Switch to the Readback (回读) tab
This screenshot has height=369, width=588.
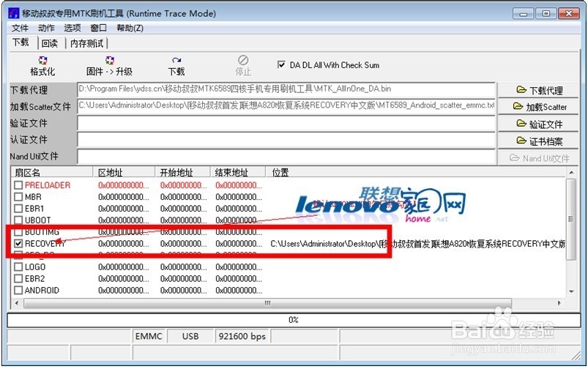pos(50,43)
